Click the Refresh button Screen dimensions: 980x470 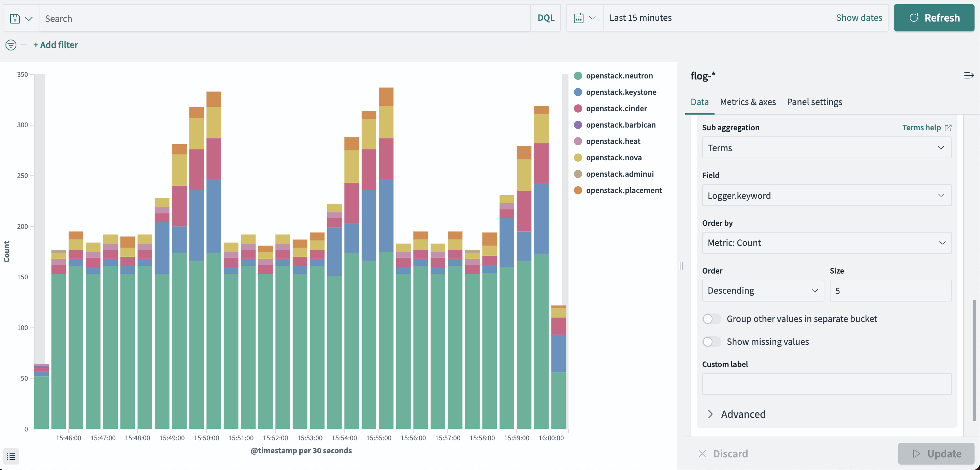coord(934,18)
